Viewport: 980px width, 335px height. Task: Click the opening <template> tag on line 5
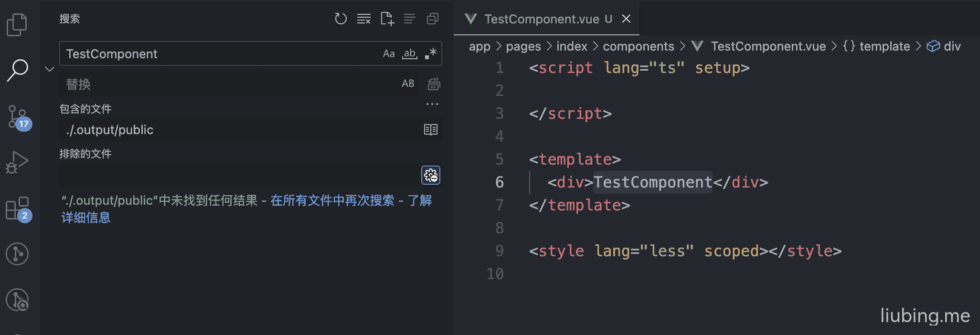[x=575, y=159]
